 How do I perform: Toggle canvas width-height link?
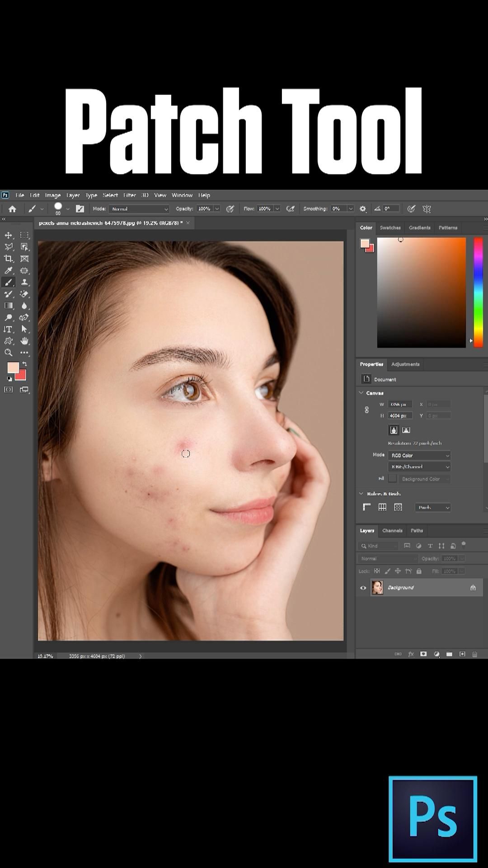(366, 410)
